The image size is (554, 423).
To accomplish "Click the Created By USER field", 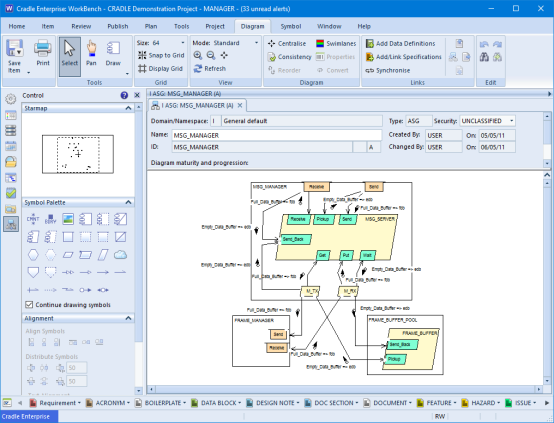I will [x=443, y=135].
